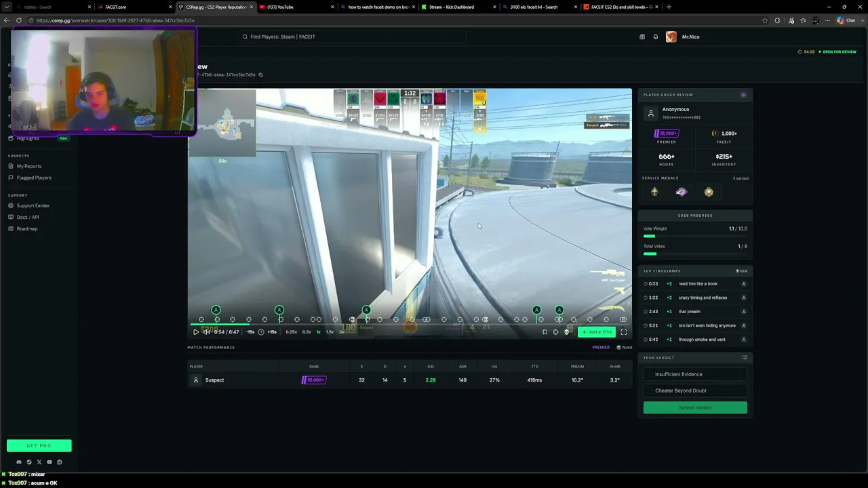The height and width of the screenshot is (488, 868).
Task: Open the Discord link icon in the sidebar footer
Action: 18,462
